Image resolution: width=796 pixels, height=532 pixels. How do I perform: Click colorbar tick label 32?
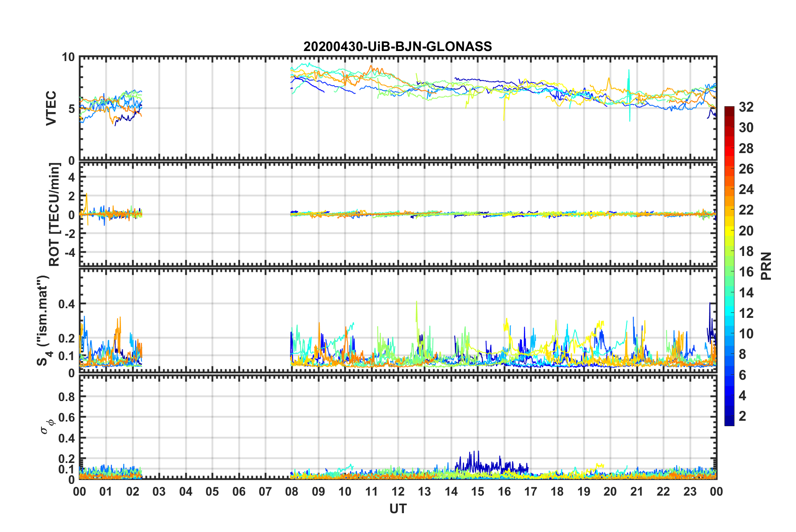tap(746, 107)
